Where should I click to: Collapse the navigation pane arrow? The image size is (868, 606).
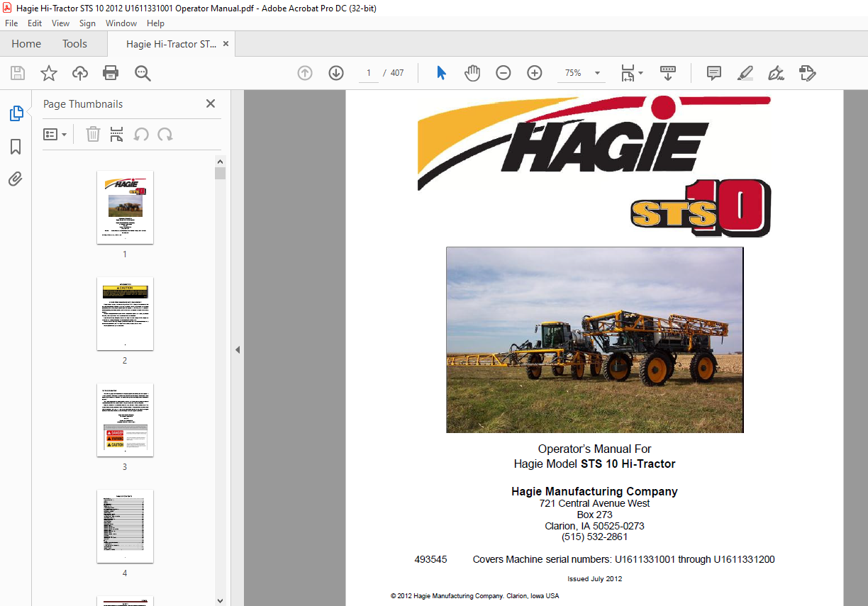pos(238,349)
